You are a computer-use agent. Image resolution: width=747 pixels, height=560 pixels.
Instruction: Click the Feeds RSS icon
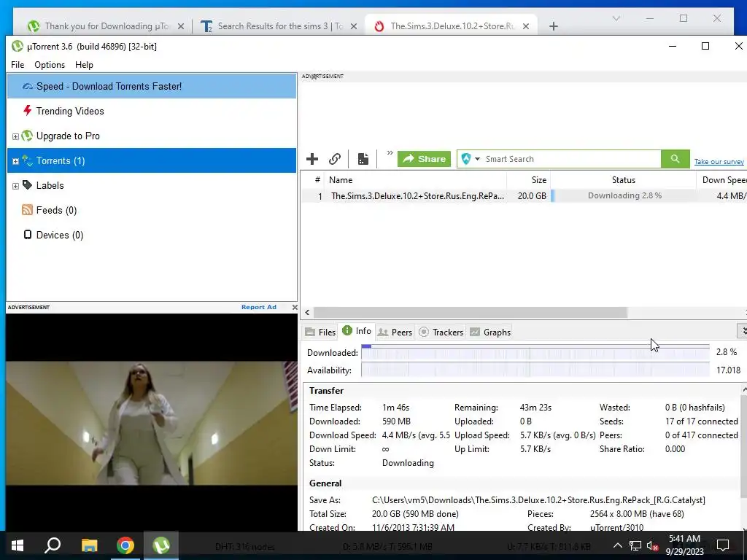click(x=27, y=209)
